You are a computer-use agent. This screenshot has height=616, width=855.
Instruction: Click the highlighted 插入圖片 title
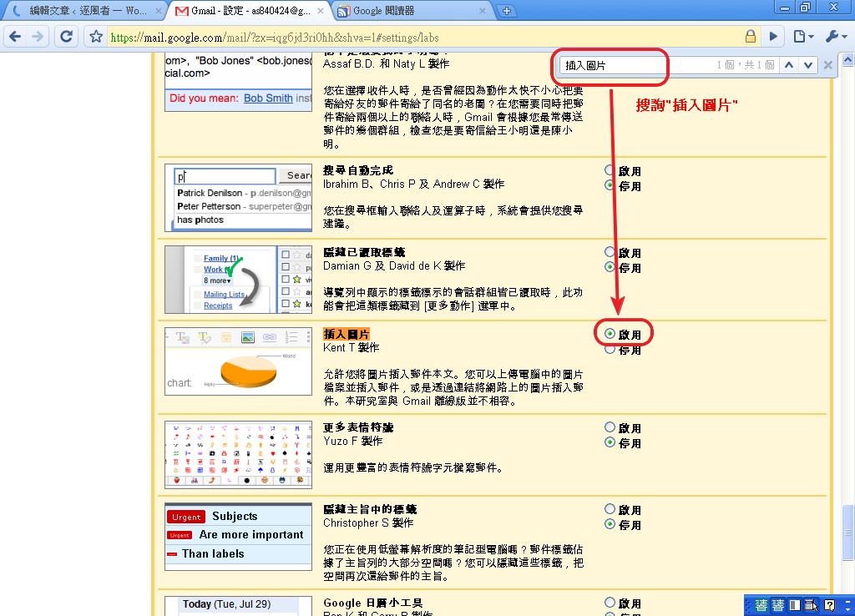coord(347,334)
